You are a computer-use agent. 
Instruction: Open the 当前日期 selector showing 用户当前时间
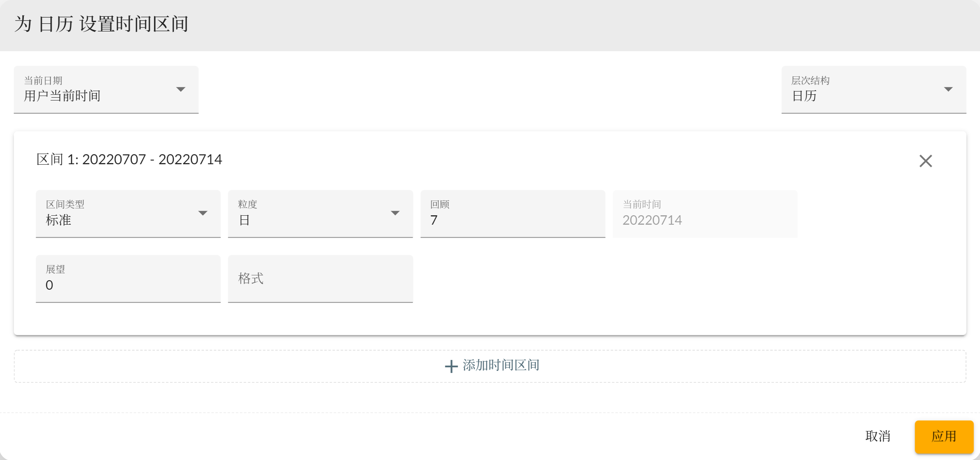coord(98,90)
